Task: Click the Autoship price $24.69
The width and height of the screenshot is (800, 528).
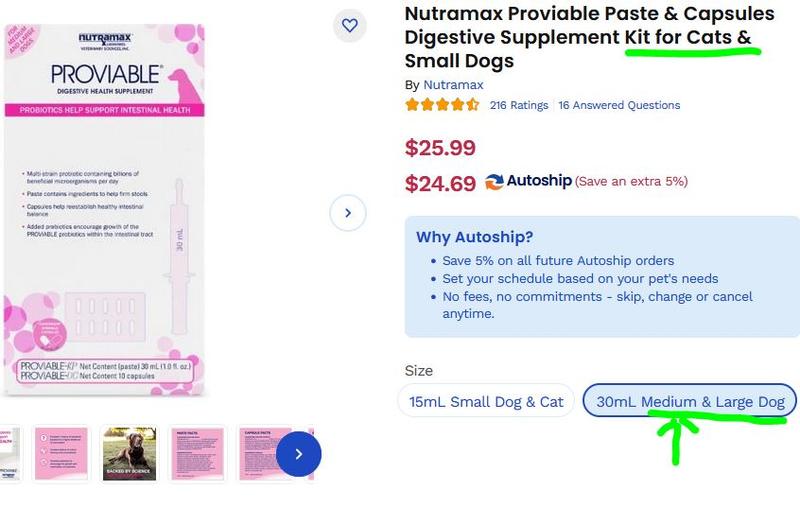Action: coord(440,183)
